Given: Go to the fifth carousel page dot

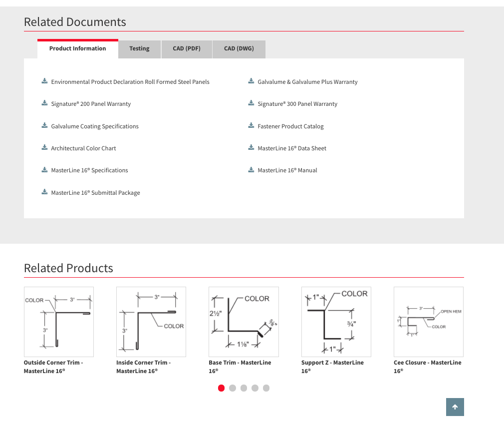Looking at the screenshot, I should [266, 388].
